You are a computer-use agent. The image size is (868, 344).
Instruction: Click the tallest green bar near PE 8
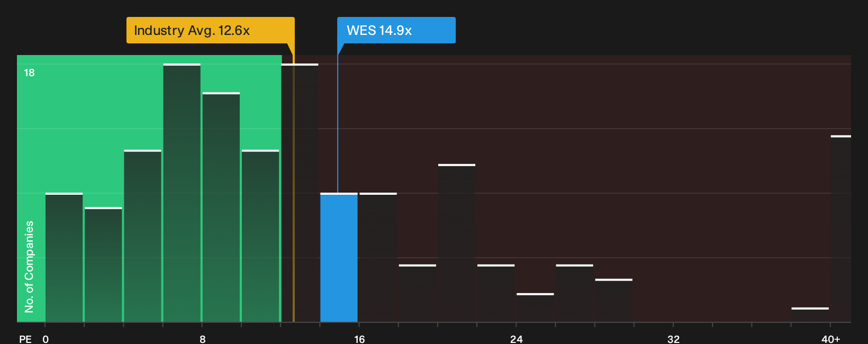(x=182, y=193)
